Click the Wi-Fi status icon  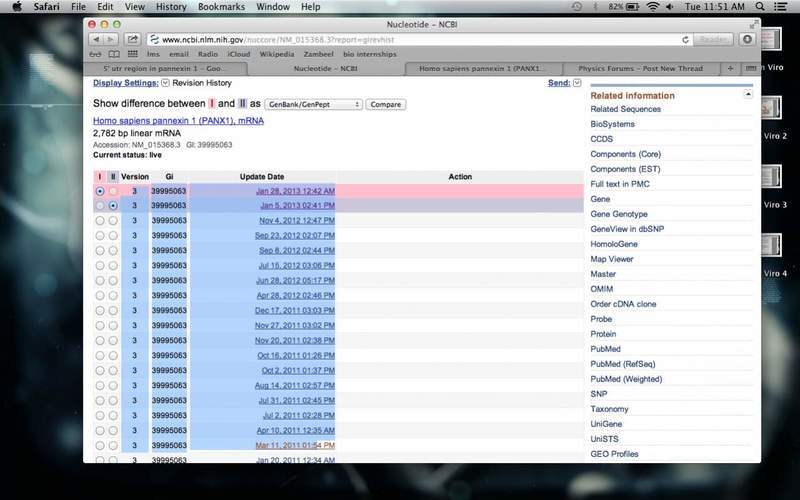tap(653, 7)
